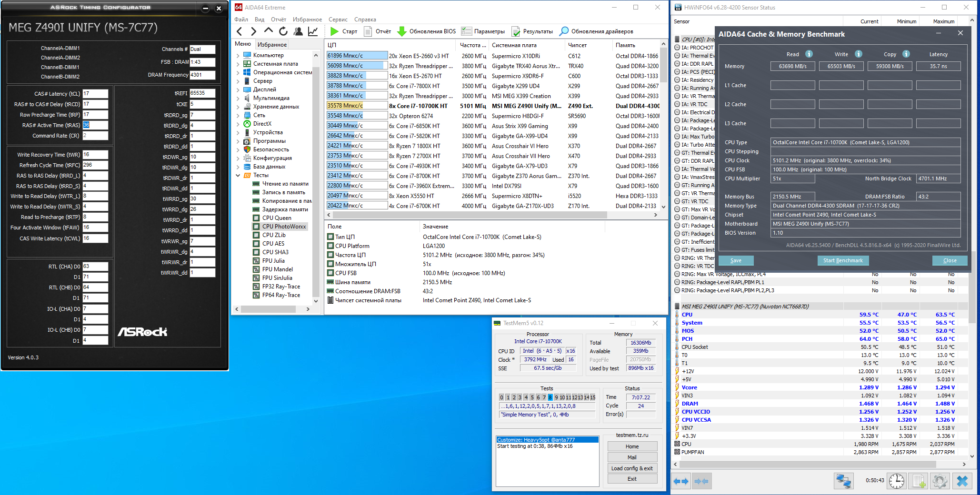Click the Обновления BIOS green arrow icon
The height and width of the screenshot is (495, 980).
pyautogui.click(x=402, y=31)
